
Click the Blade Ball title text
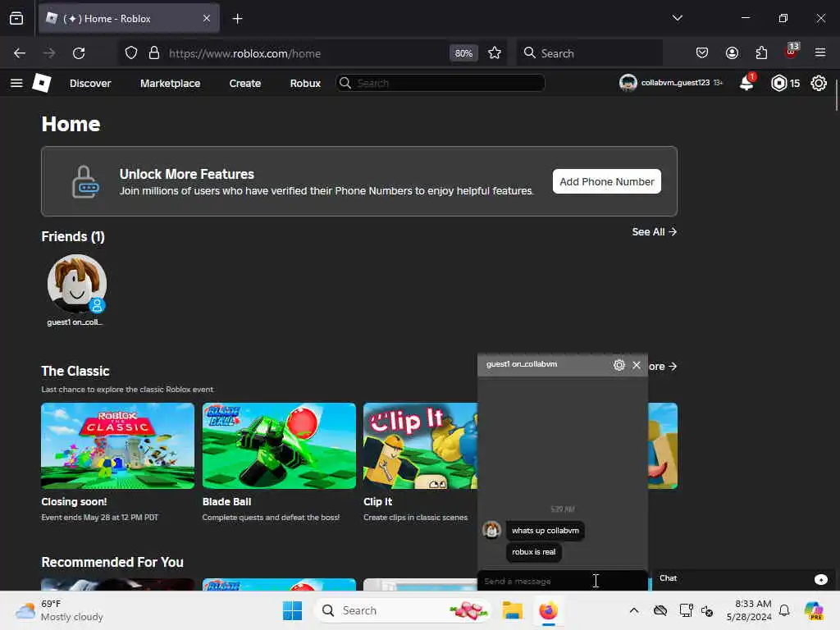coord(226,502)
